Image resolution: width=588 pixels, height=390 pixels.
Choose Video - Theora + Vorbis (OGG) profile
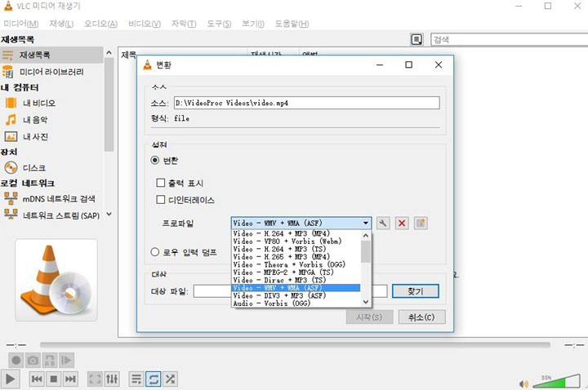[x=296, y=264]
